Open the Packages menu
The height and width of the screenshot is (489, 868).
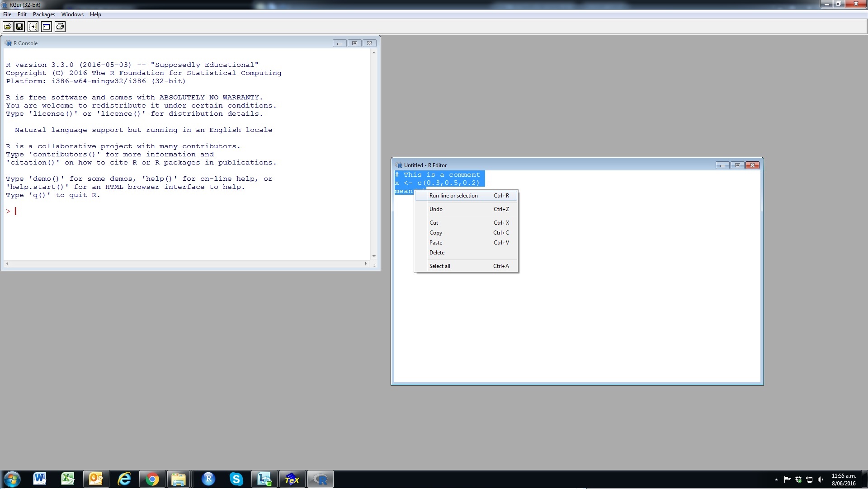click(x=44, y=14)
